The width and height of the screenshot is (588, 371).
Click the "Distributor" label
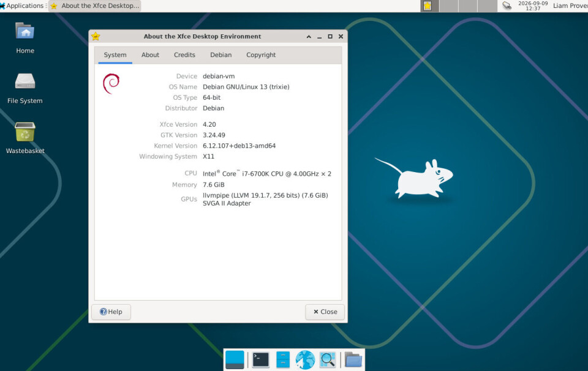click(181, 108)
